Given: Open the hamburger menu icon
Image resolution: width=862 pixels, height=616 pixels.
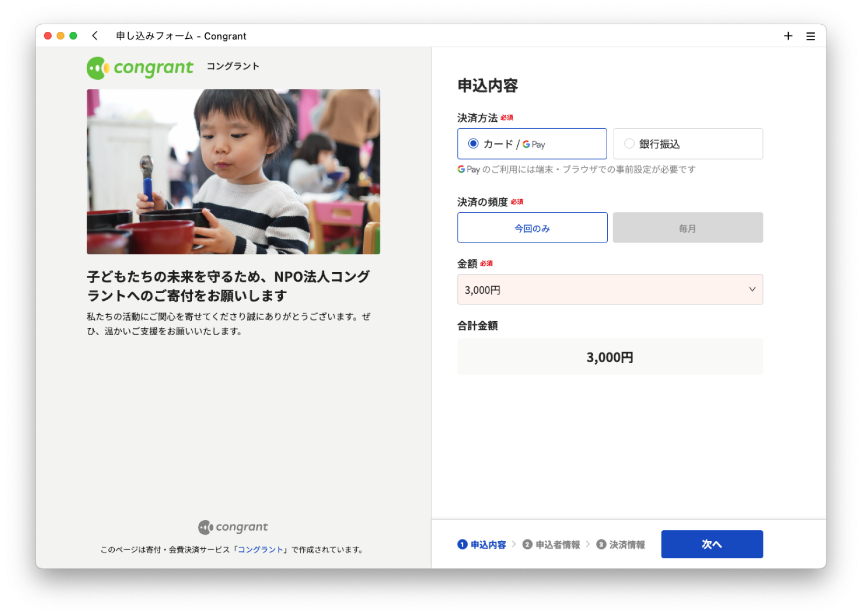Looking at the screenshot, I should (810, 36).
